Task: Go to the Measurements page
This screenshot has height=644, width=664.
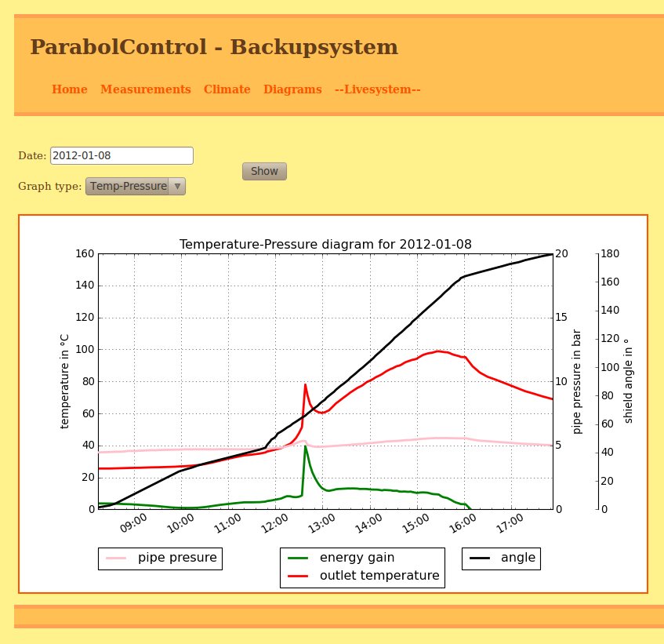Action: point(145,90)
